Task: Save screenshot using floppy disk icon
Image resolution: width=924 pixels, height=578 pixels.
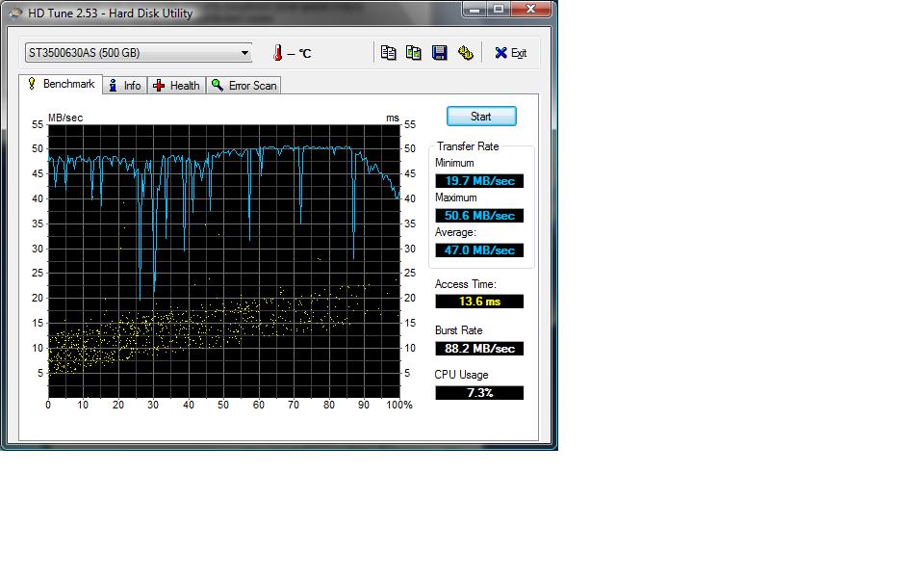Action: tap(440, 53)
